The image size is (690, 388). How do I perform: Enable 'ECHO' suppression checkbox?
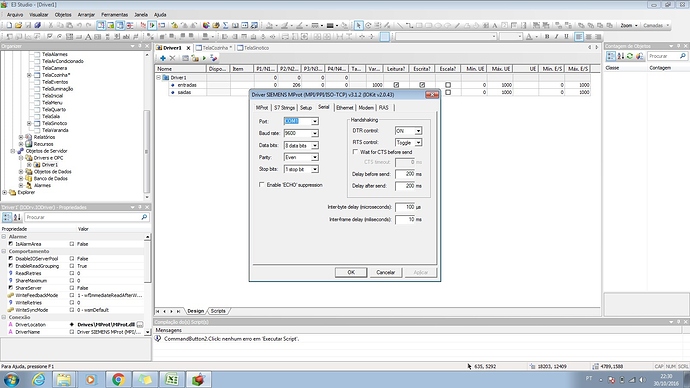click(261, 185)
